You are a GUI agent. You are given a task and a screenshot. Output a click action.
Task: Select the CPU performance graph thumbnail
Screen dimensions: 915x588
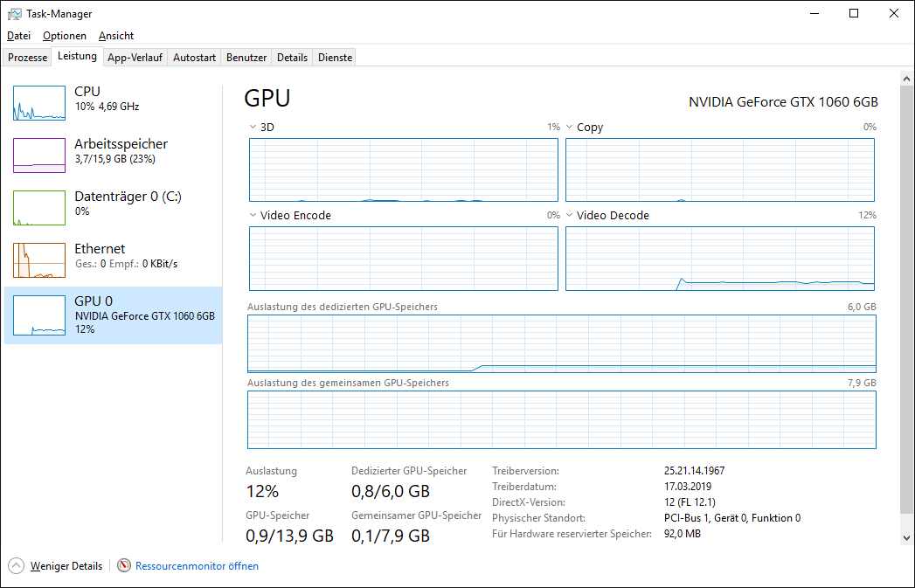coord(39,103)
